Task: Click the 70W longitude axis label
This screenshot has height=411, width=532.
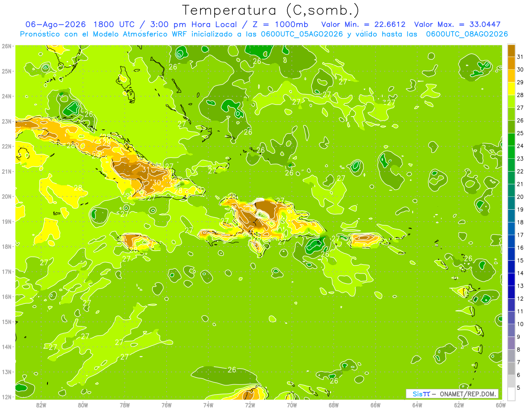Action: tap(292, 405)
